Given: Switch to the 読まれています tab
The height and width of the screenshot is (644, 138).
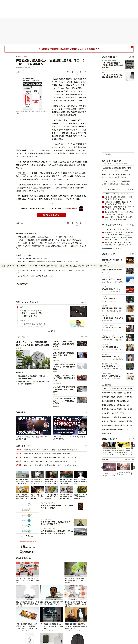Looking at the screenshot, I should tap(110, 194).
